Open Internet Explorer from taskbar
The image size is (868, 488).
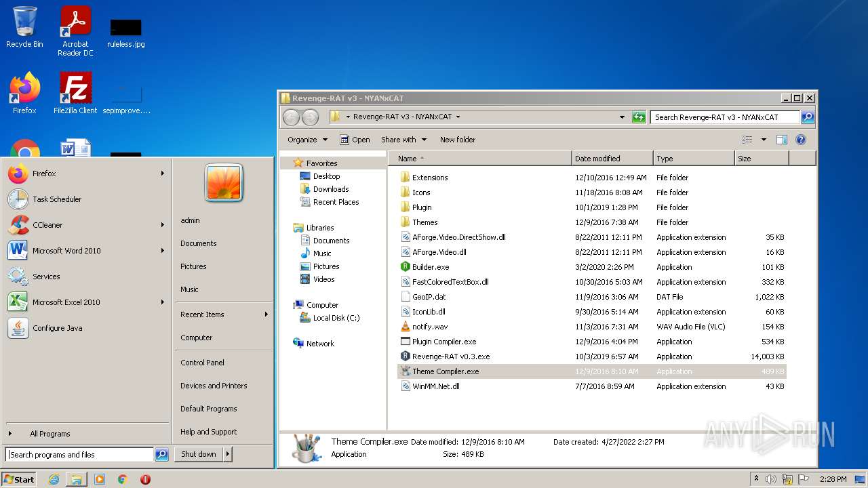tap(54, 479)
